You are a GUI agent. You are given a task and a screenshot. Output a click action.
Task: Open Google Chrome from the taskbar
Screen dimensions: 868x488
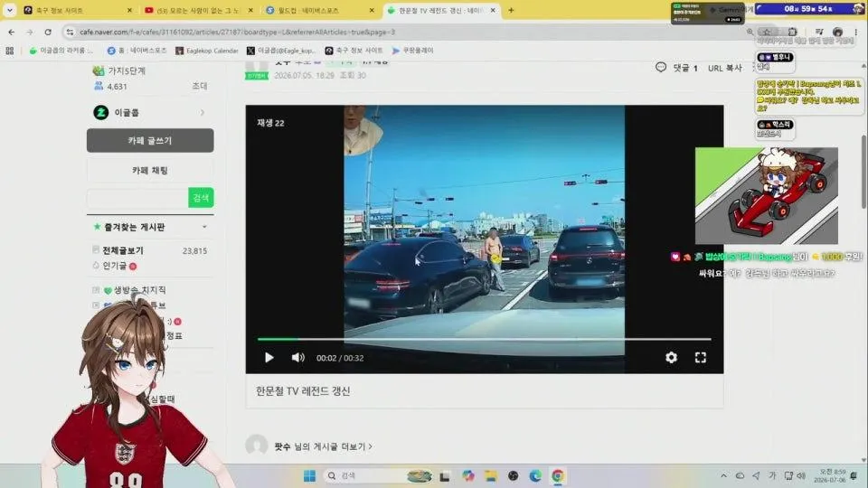pos(558,476)
